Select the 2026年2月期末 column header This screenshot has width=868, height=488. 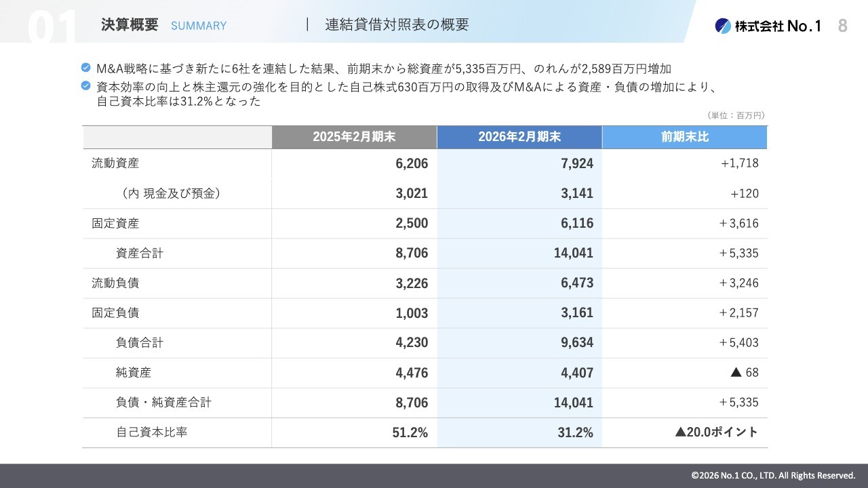(519, 137)
